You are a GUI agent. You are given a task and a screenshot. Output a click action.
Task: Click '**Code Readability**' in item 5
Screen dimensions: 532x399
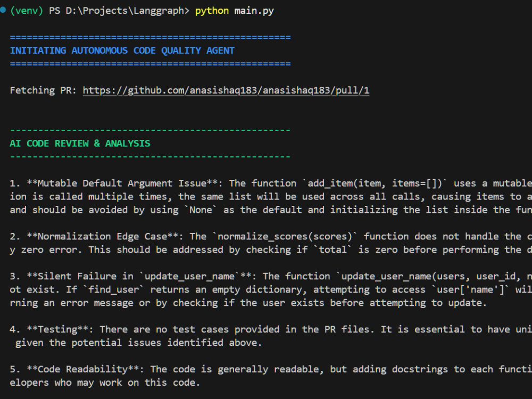pos(83,370)
